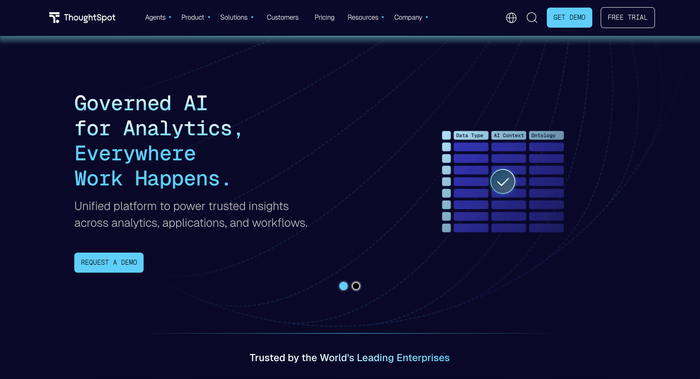Viewport: 700px width, 379px height.
Task: Open the site search magnifier
Action: point(532,17)
